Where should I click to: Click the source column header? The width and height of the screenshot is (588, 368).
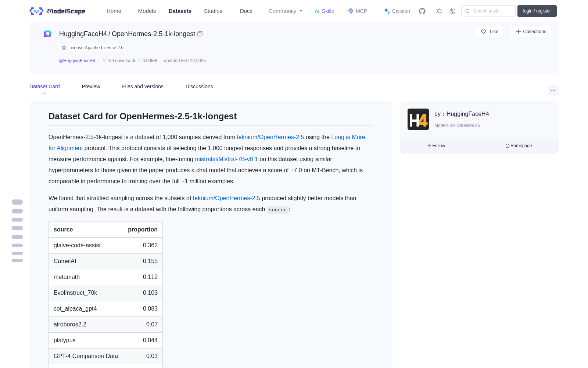[x=86, y=230]
